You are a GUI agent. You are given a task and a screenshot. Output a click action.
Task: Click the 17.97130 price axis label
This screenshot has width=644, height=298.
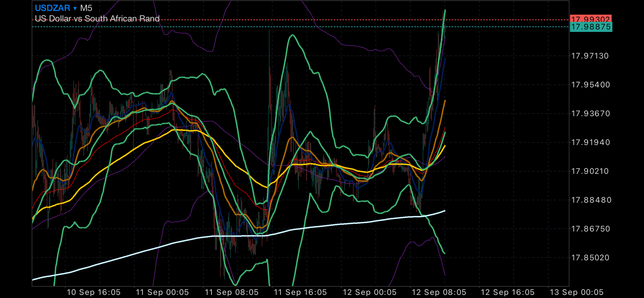tap(590, 56)
